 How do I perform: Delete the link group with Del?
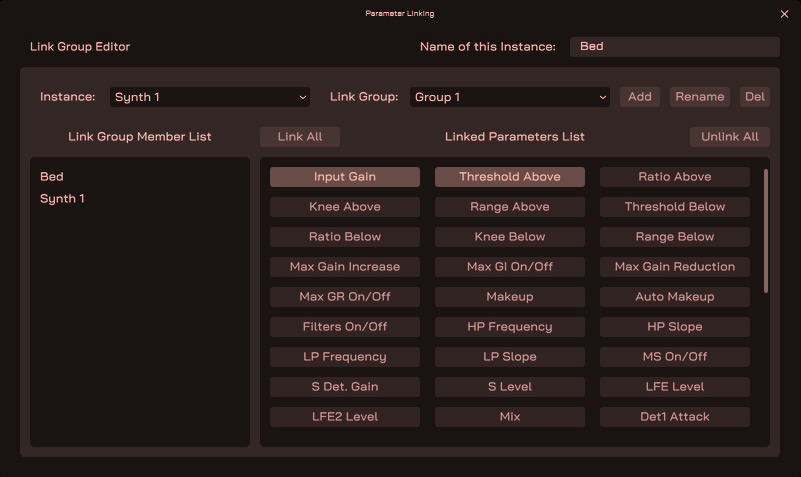(x=755, y=97)
